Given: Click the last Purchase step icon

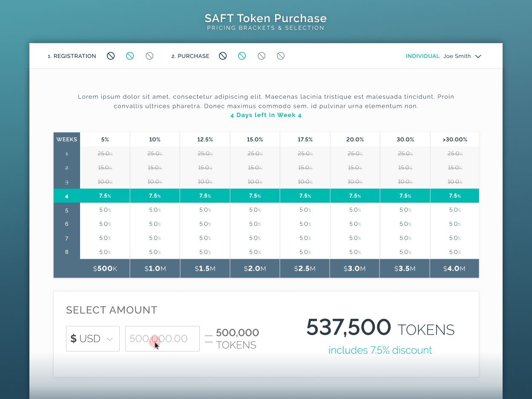Looking at the screenshot, I should click(x=281, y=55).
